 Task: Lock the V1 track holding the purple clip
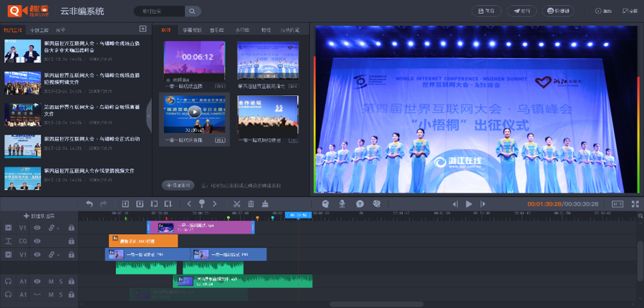point(71,228)
